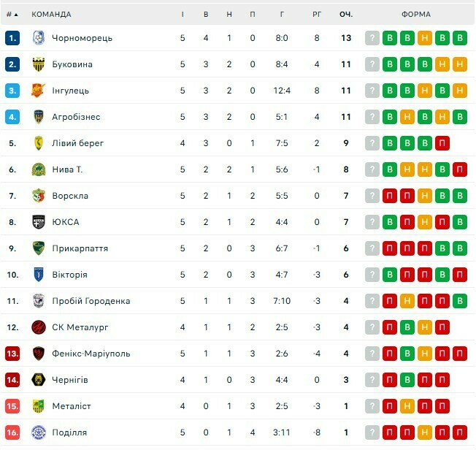The image size is (476, 450).
Task: Open the Прикарпаття team link
Action: pos(80,248)
